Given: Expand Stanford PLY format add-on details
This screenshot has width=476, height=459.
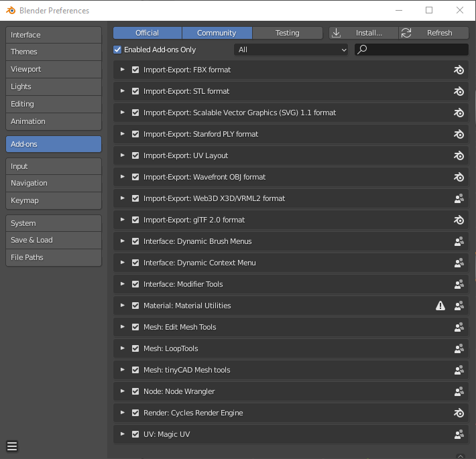Looking at the screenshot, I should coord(122,134).
